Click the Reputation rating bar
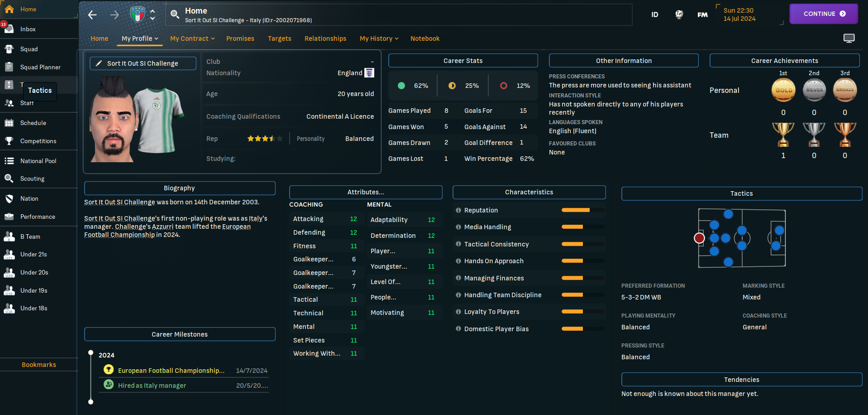This screenshot has width=868, height=415. click(x=583, y=210)
